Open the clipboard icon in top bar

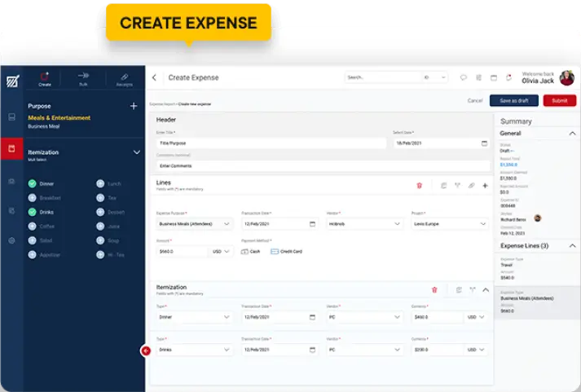[x=478, y=77]
